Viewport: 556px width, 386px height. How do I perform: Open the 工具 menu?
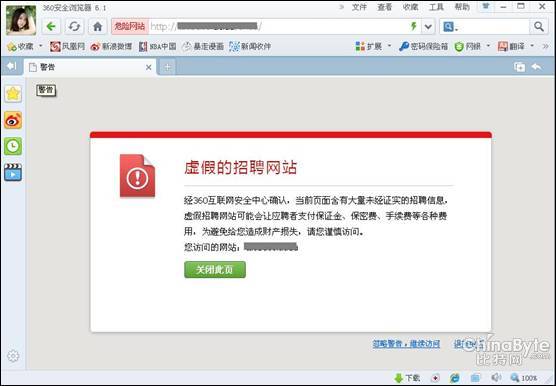436,7
